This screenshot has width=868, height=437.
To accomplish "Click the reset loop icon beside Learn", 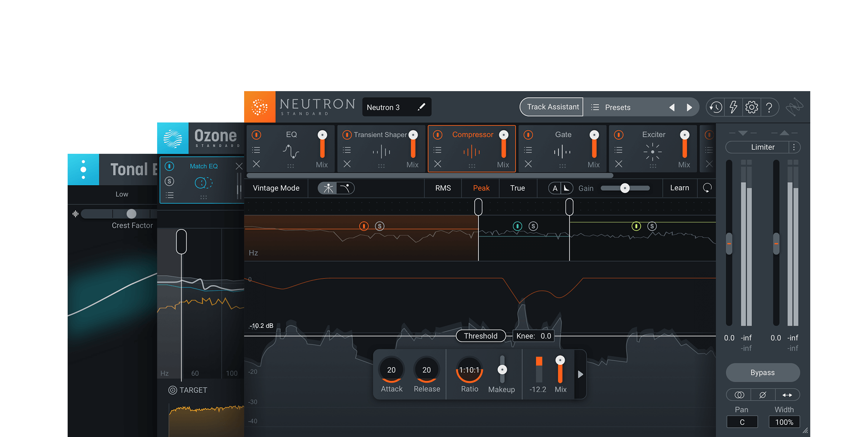I will click(x=707, y=188).
